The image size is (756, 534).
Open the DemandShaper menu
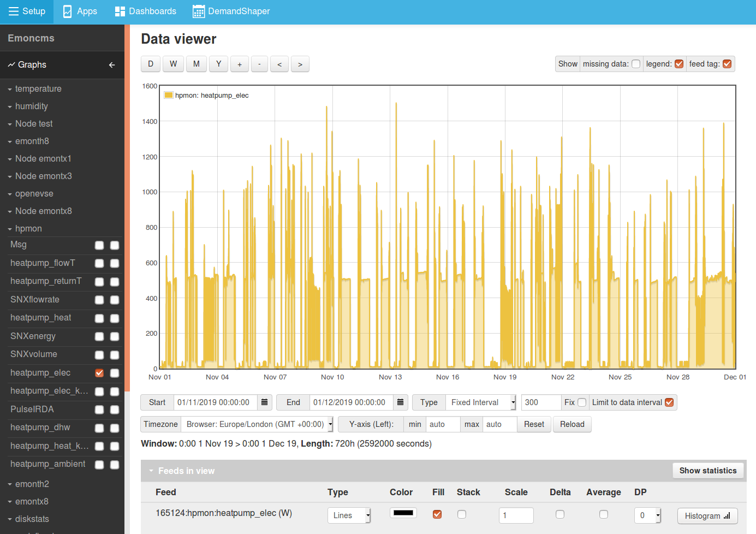tap(231, 11)
